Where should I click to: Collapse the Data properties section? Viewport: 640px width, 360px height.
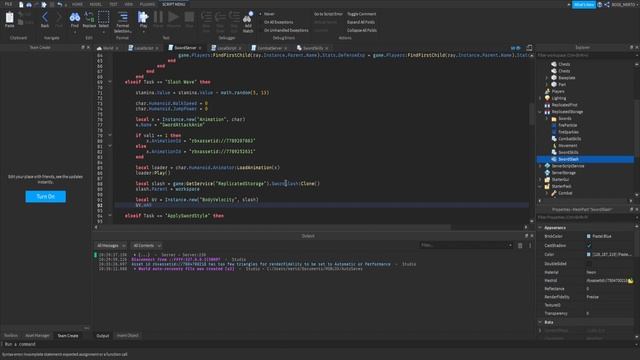tap(540, 322)
